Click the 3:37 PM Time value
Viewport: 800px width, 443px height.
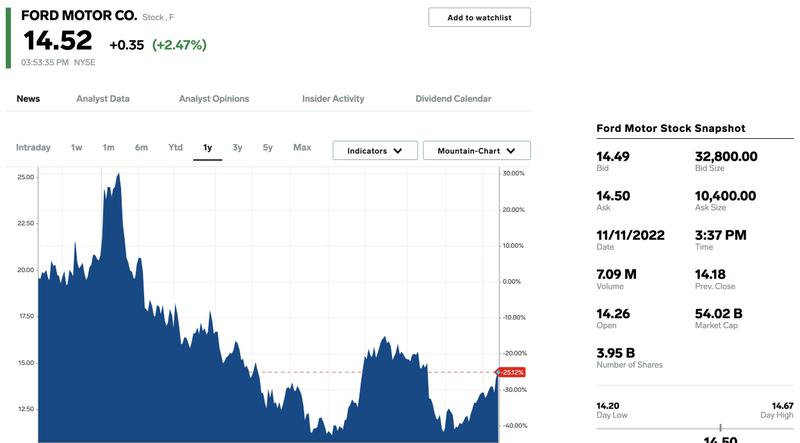[x=720, y=235]
